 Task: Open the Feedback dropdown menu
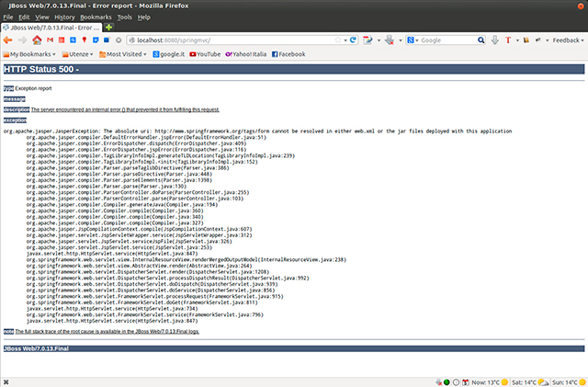[568, 40]
